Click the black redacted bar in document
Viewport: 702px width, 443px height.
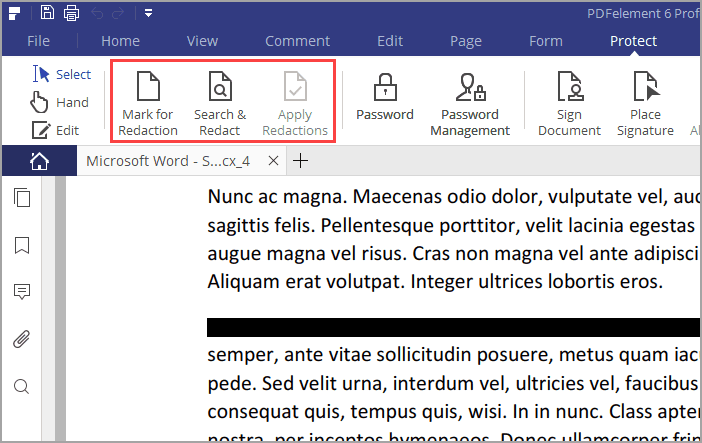pyautogui.click(x=453, y=327)
